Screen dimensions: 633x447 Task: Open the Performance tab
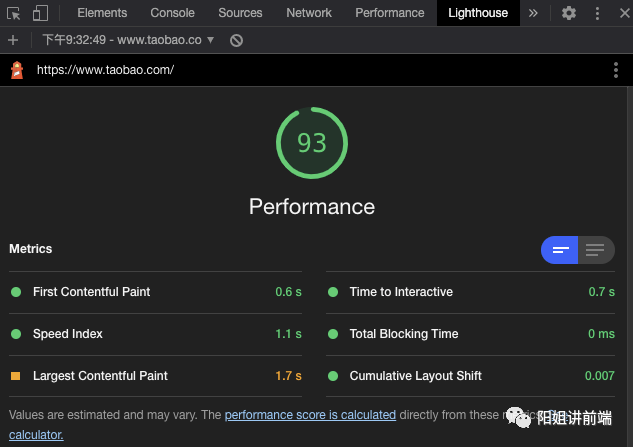pos(390,13)
